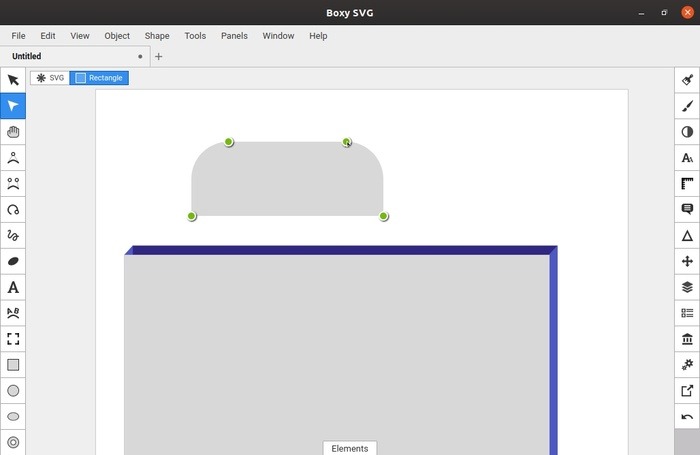Open the View menu
This screenshot has width=700, height=455.
coord(79,36)
